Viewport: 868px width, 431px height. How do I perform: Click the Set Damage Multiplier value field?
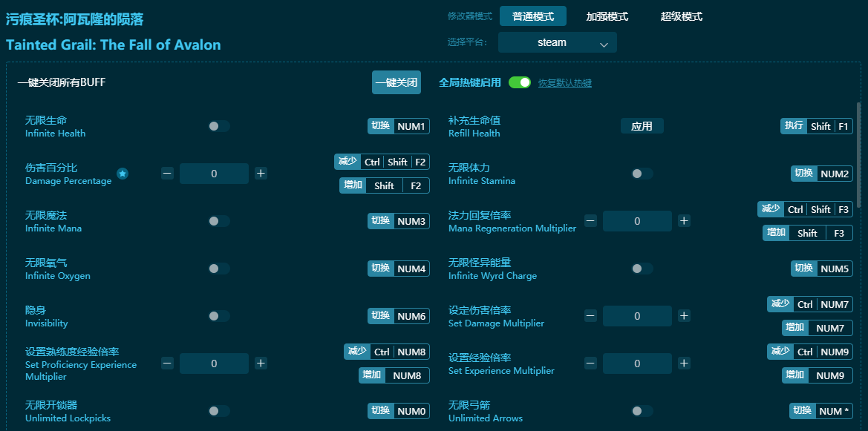coord(637,316)
